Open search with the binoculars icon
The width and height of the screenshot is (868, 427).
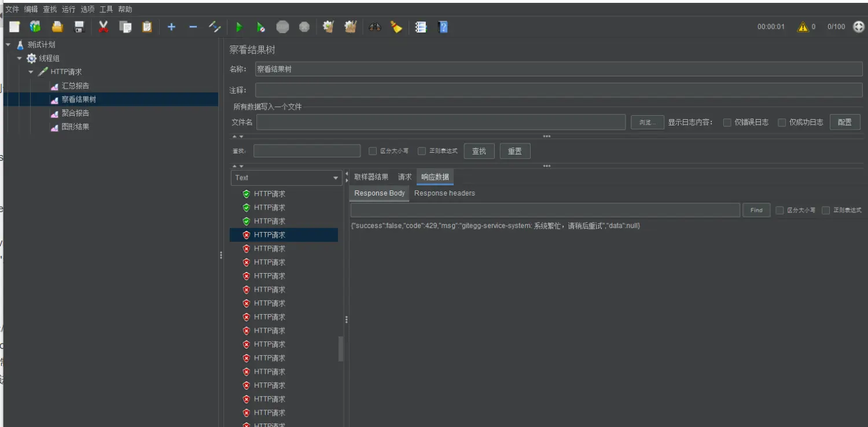tap(375, 27)
